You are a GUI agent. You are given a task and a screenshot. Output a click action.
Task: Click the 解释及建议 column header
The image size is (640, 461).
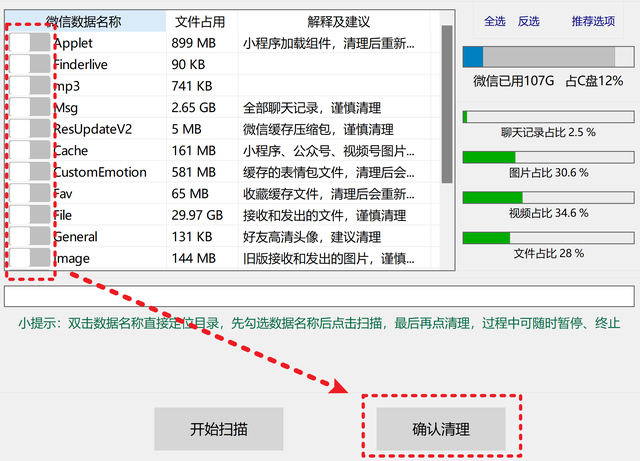click(339, 22)
